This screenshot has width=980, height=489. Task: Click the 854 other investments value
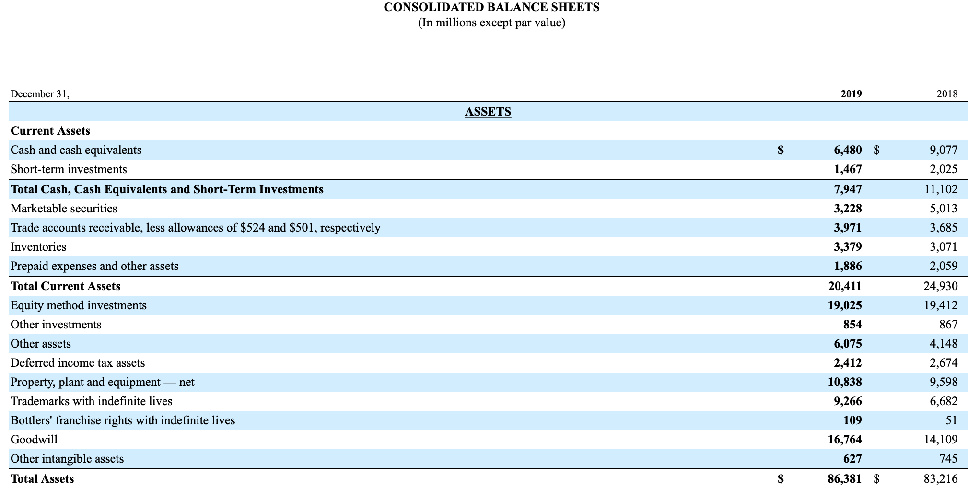point(852,325)
